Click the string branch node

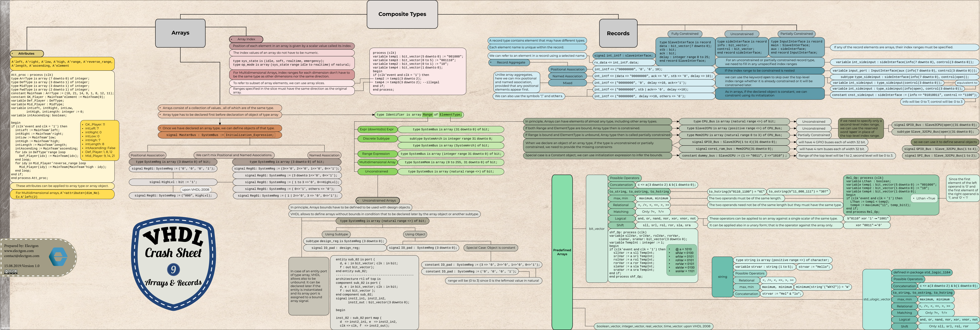[x=722, y=277]
